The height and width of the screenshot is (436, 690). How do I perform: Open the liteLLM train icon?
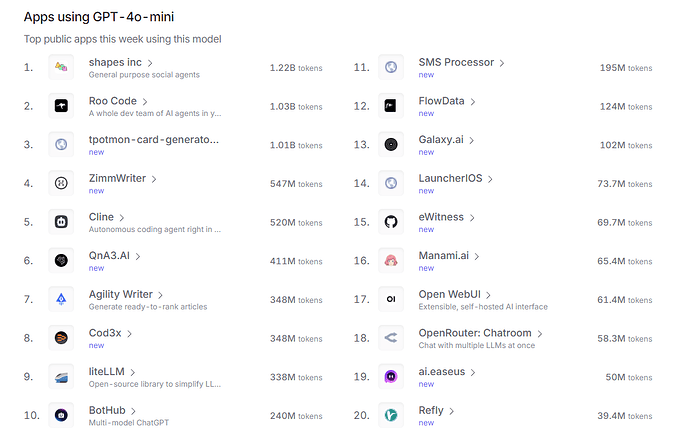pyautogui.click(x=61, y=377)
